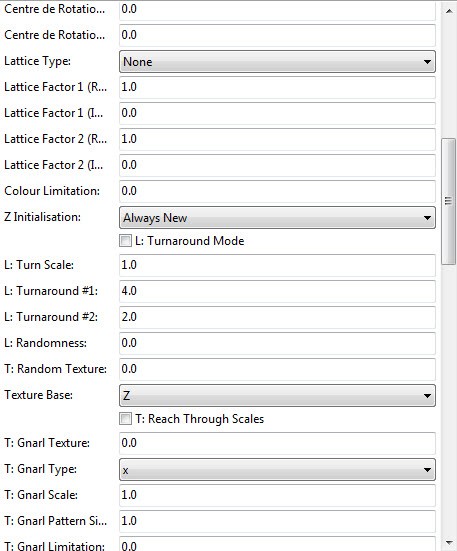
Task: Click the T: Gnarl Limitation field
Action: (277, 544)
